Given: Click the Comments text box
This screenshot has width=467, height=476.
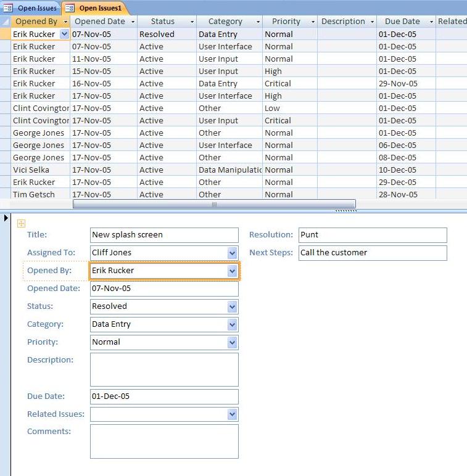Looking at the screenshot, I should [x=163, y=441].
